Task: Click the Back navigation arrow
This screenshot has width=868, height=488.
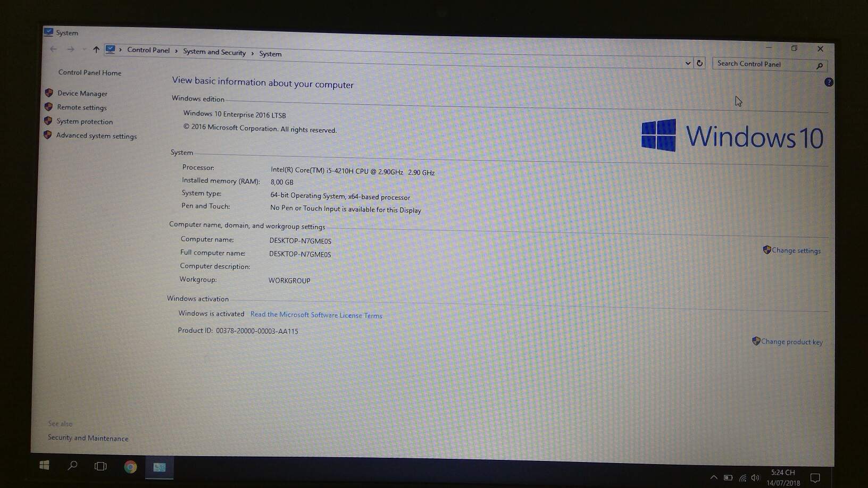Action: (53, 49)
